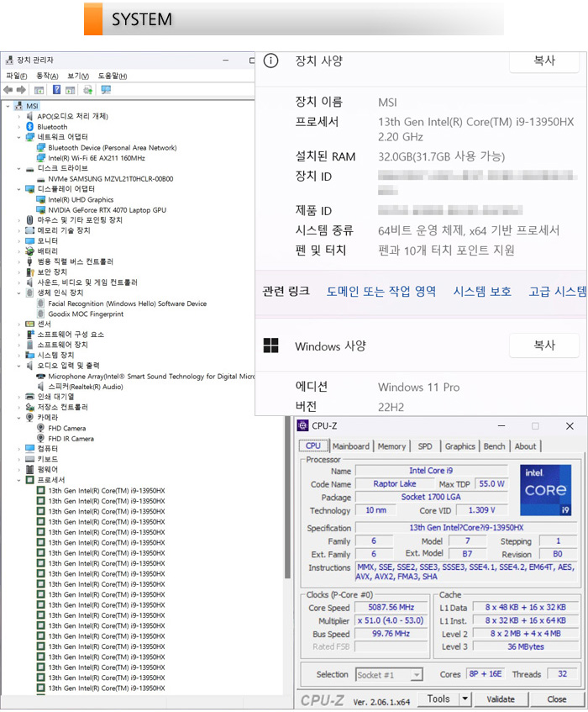Open the 시스템 보호 link
588x712 pixels.
tap(482, 291)
